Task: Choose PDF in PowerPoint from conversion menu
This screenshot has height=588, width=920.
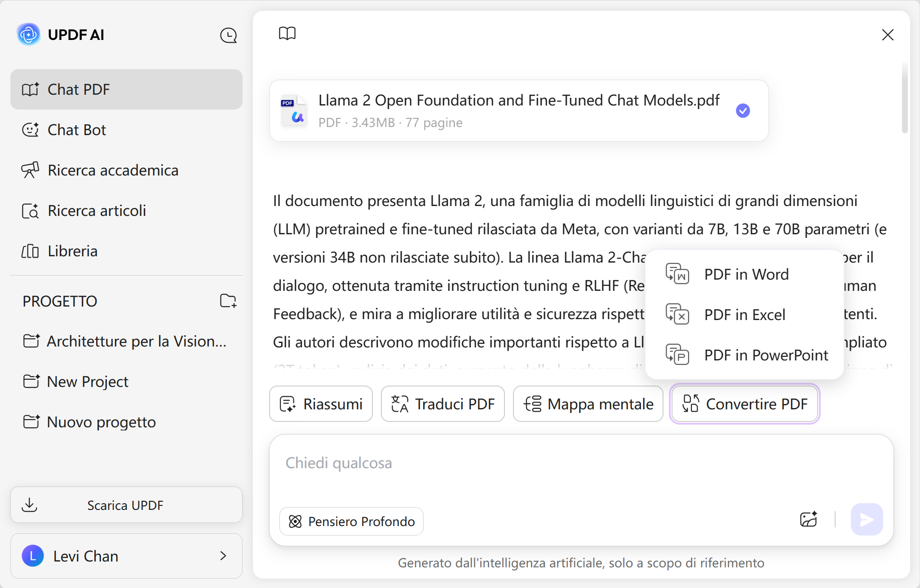Action: click(765, 355)
